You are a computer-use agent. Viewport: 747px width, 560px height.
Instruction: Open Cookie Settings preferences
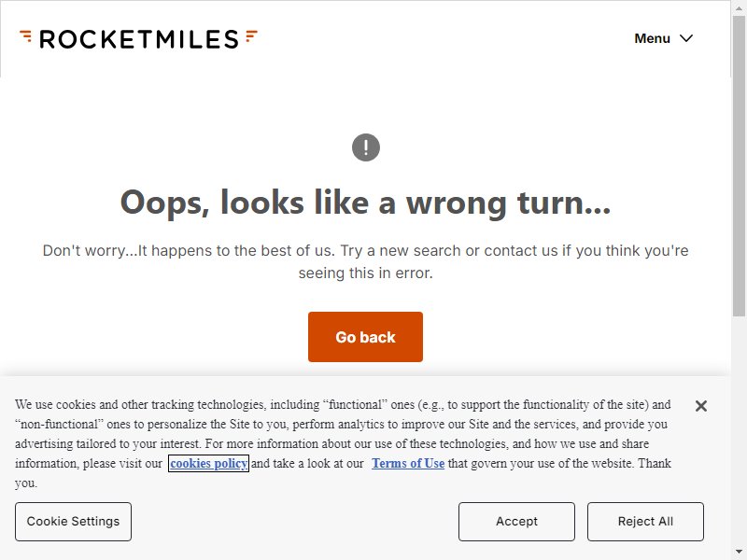point(73,522)
